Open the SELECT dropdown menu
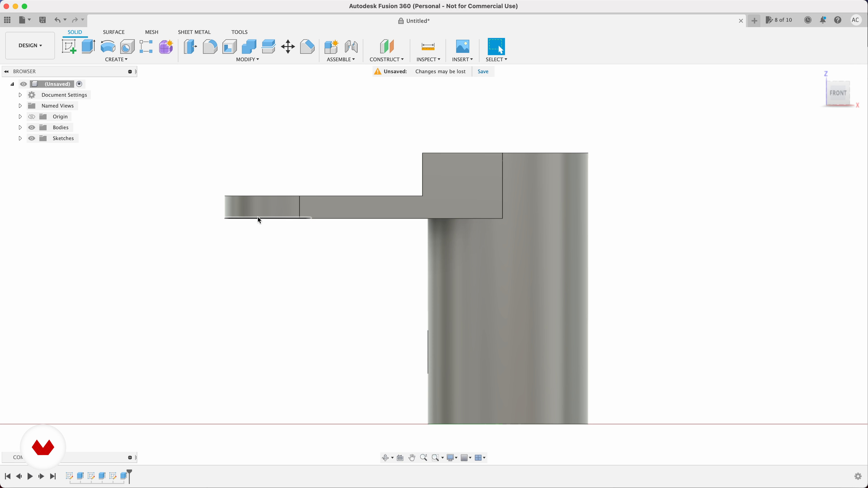This screenshot has width=868, height=488. (496, 60)
